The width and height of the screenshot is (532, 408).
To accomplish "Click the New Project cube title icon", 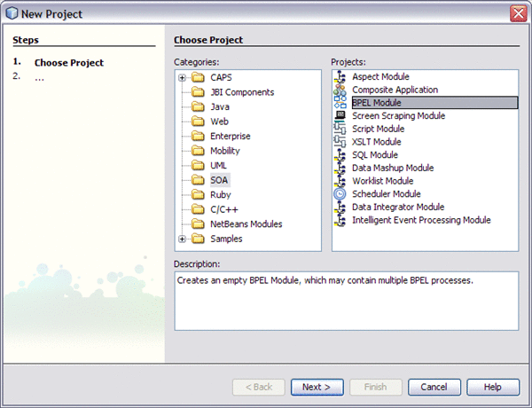I will click(x=12, y=13).
